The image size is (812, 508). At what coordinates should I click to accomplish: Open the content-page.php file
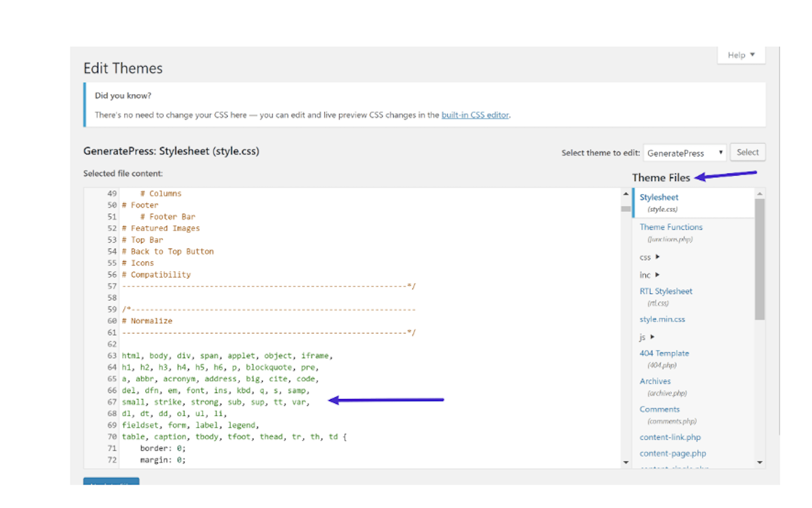click(673, 453)
